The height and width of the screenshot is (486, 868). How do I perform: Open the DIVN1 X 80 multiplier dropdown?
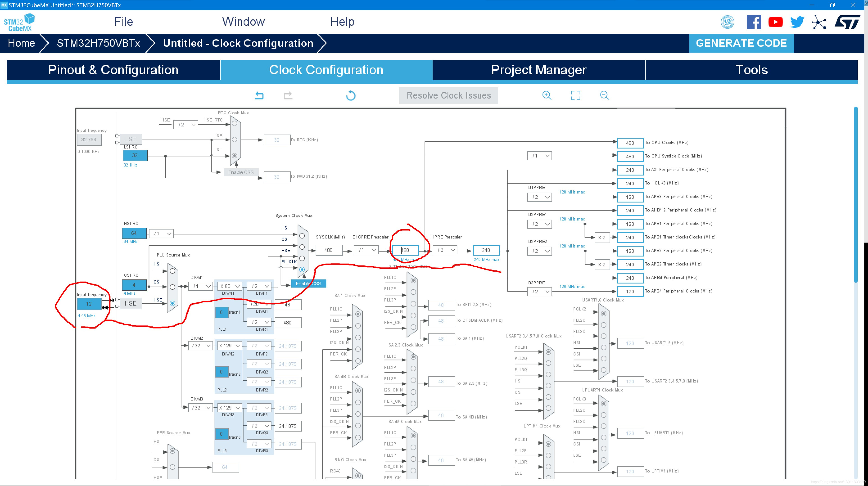click(x=230, y=286)
